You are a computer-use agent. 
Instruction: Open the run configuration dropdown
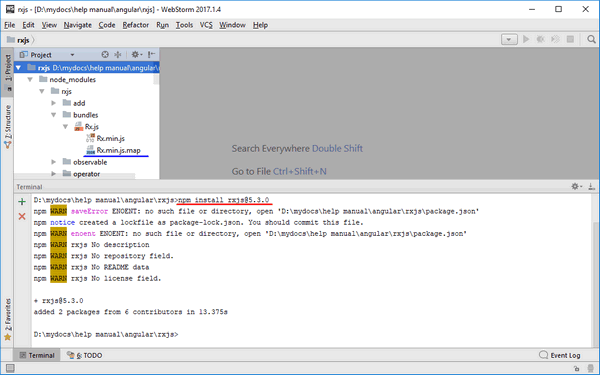click(x=509, y=39)
